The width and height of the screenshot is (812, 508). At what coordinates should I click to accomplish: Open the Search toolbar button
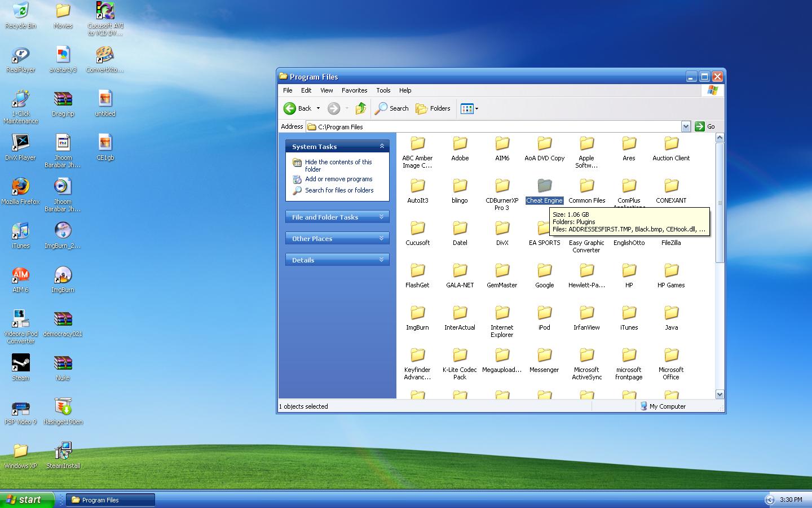point(392,108)
